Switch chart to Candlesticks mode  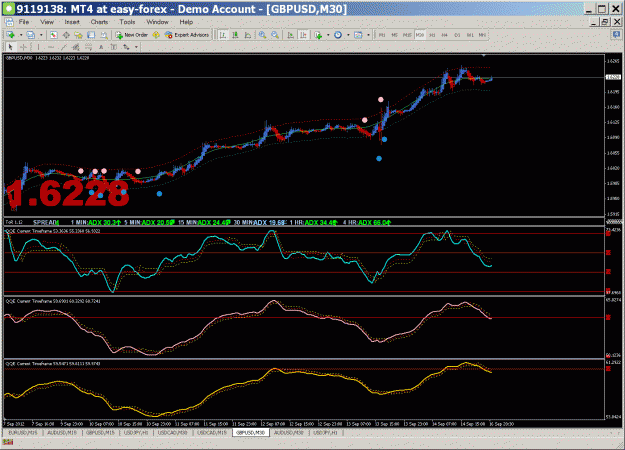pos(235,35)
